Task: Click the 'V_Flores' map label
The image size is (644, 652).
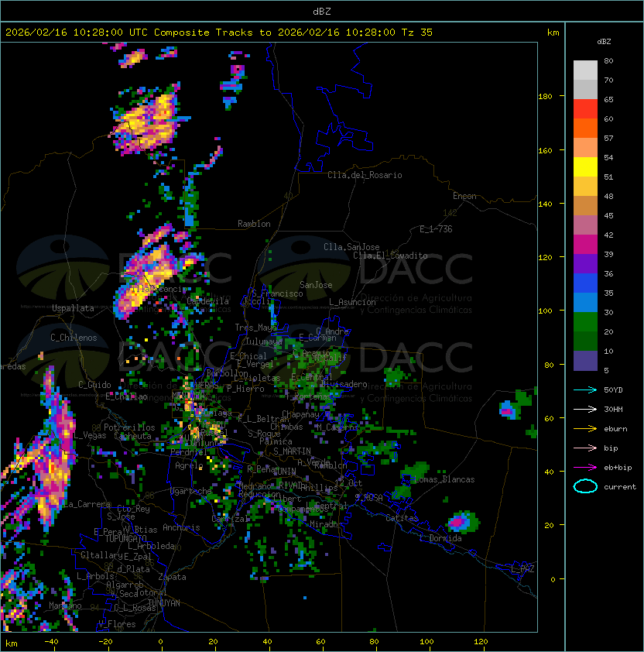Action: point(117,624)
